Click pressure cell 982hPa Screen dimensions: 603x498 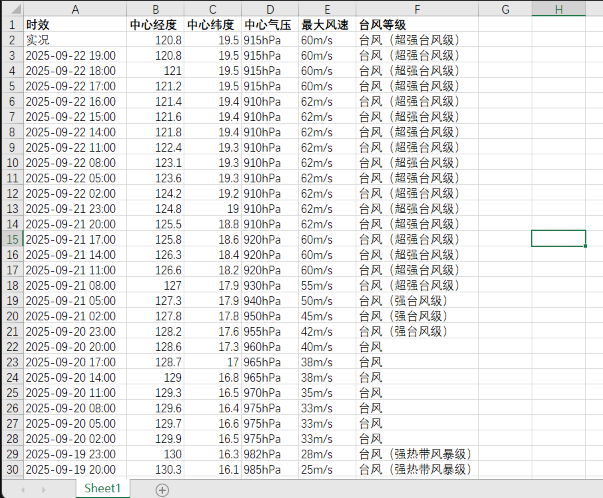pos(270,454)
